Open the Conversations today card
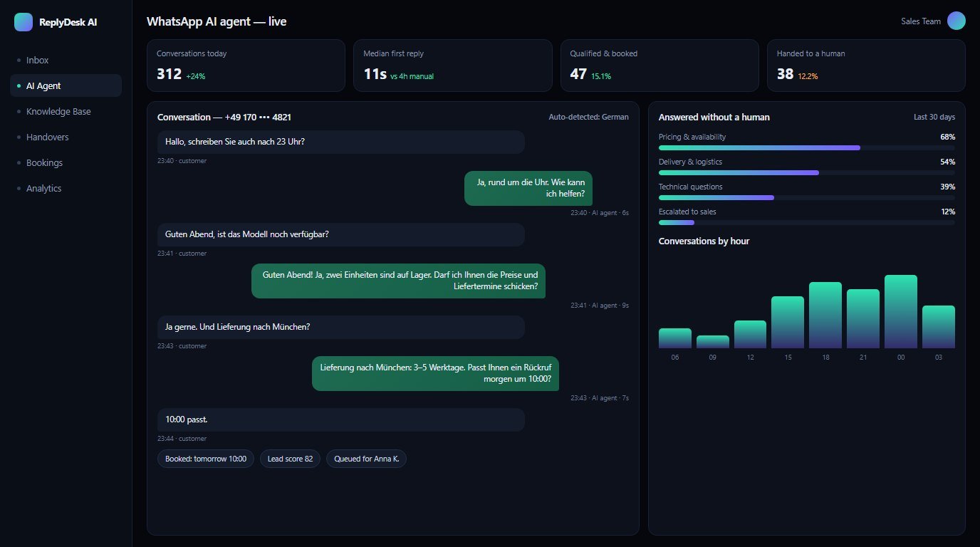 tap(246, 66)
